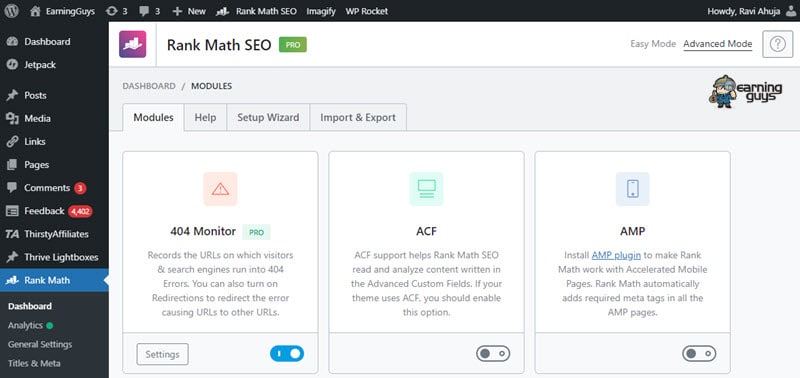Screen dimensions: 800x378
Task: Disable the 404 Monitor module toggle
Action: tap(287, 354)
